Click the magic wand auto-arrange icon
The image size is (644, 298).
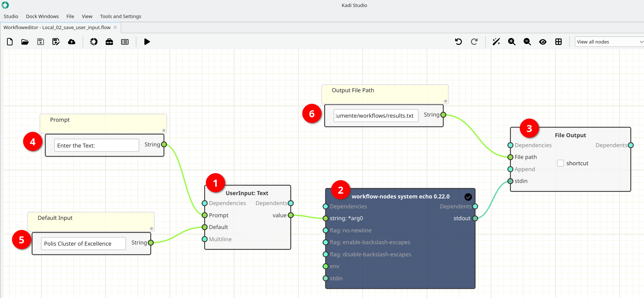496,42
